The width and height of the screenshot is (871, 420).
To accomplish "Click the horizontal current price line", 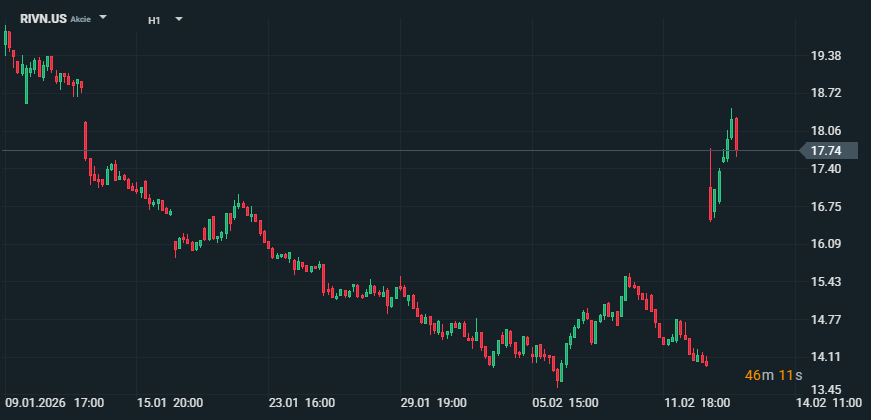I will coord(400,151).
